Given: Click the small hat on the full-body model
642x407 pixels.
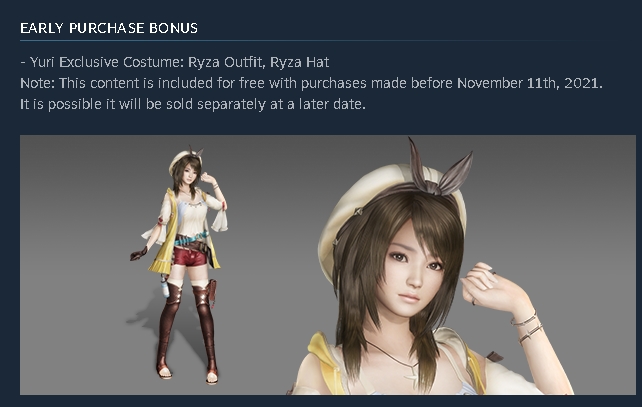Looking at the screenshot, I should pos(182,160).
